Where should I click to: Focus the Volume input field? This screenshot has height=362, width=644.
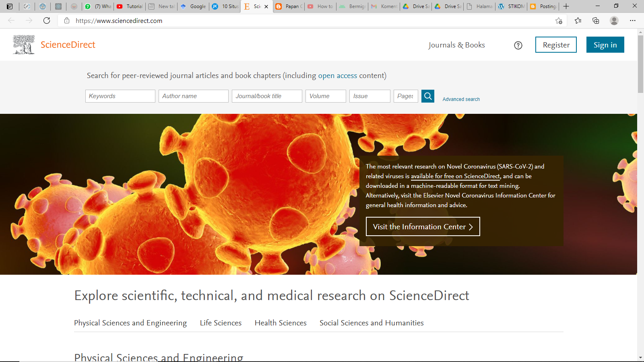(x=326, y=96)
